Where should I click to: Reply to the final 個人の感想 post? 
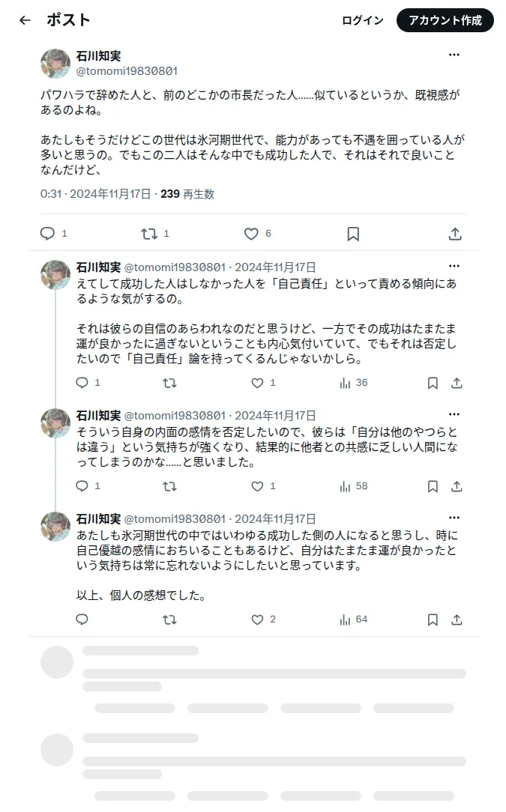point(82,619)
